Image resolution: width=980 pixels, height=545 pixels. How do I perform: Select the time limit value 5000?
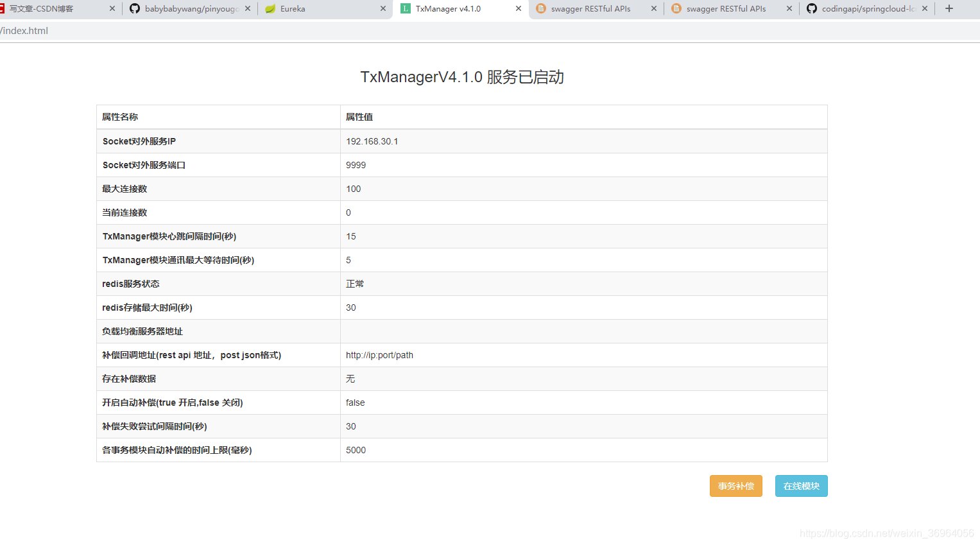tap(356, 450)
